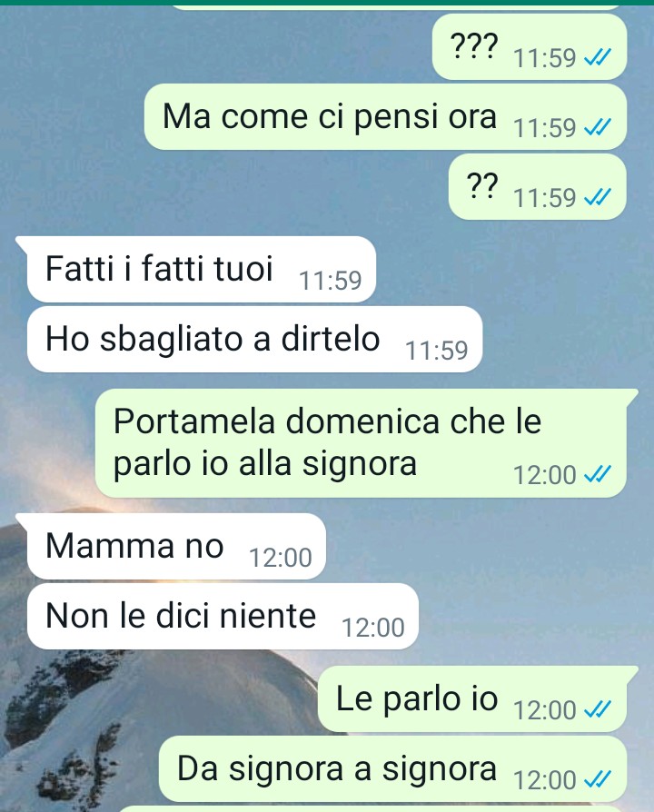Screen dimensions: 654x812
Task: Click read checkmarks beside '??' message
Action: click(598, 197)
